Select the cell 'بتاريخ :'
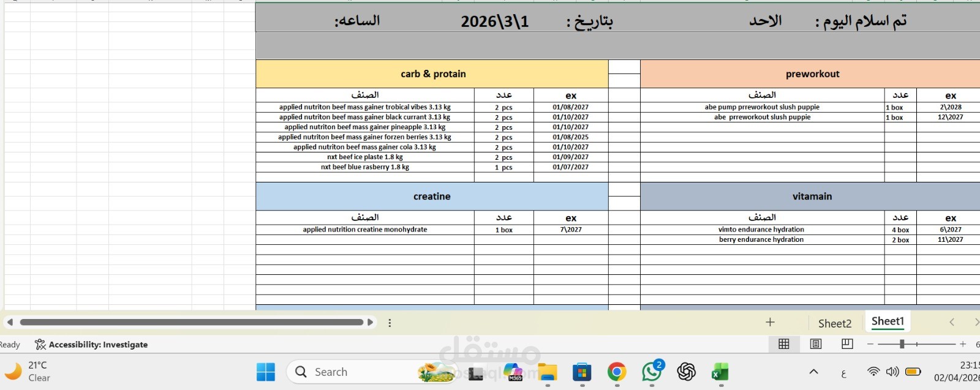 click(x=589, y=22)
